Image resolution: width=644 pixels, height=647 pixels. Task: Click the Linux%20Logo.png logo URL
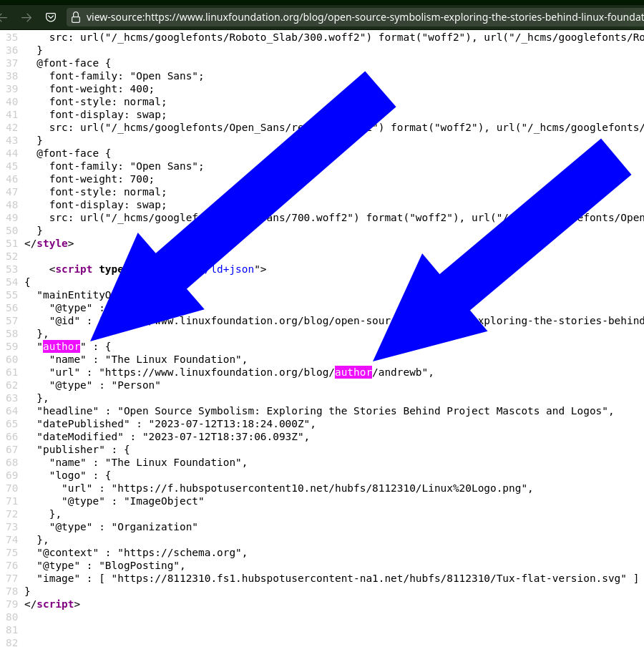tap(321, 488)
